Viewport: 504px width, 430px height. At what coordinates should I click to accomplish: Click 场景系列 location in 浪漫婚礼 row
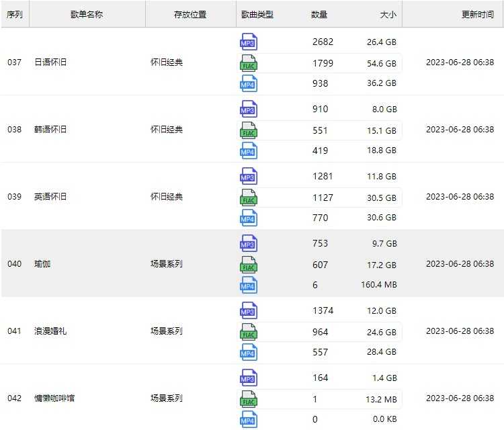pyautogui.click(x=167, y=331)
